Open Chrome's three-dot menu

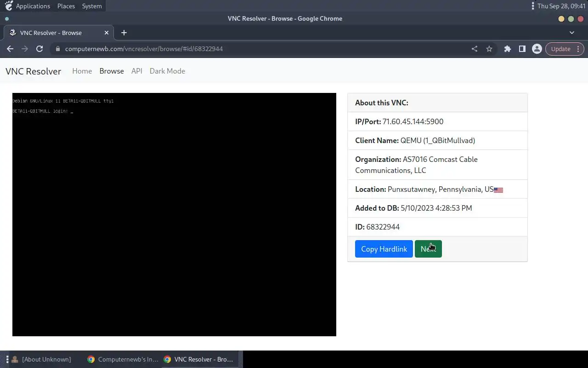pos(578,49)
